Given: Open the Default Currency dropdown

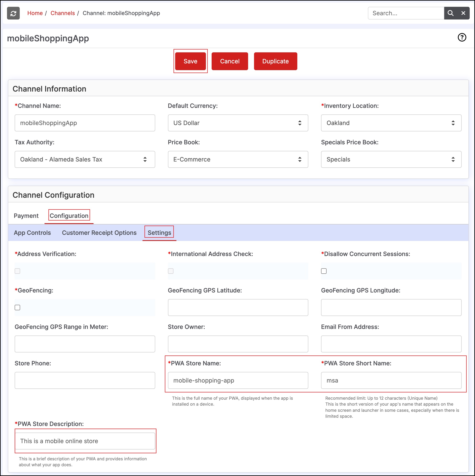Looking at the screenshot, I should pos(238,123).
